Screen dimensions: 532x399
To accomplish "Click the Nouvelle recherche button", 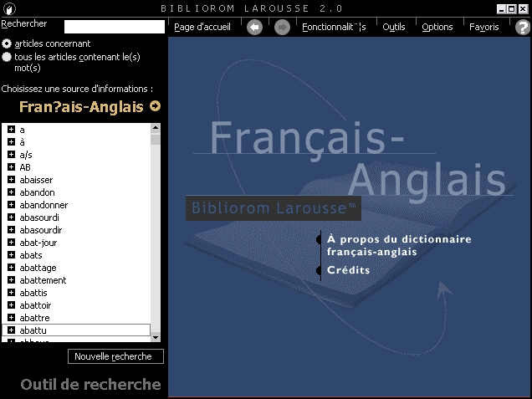I will [x=115, y=356].
